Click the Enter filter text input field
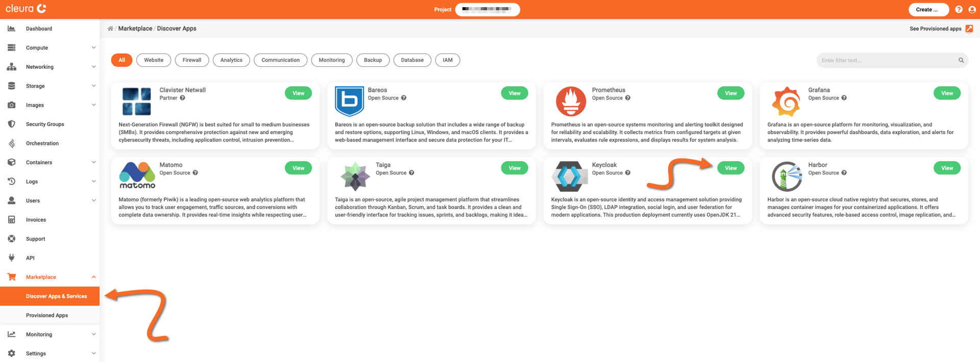This screenshot has height=362, width=980. tap(886, 60)
